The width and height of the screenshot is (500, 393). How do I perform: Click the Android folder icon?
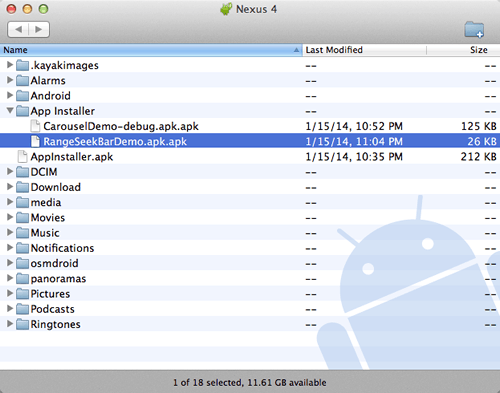pos(22,96)
